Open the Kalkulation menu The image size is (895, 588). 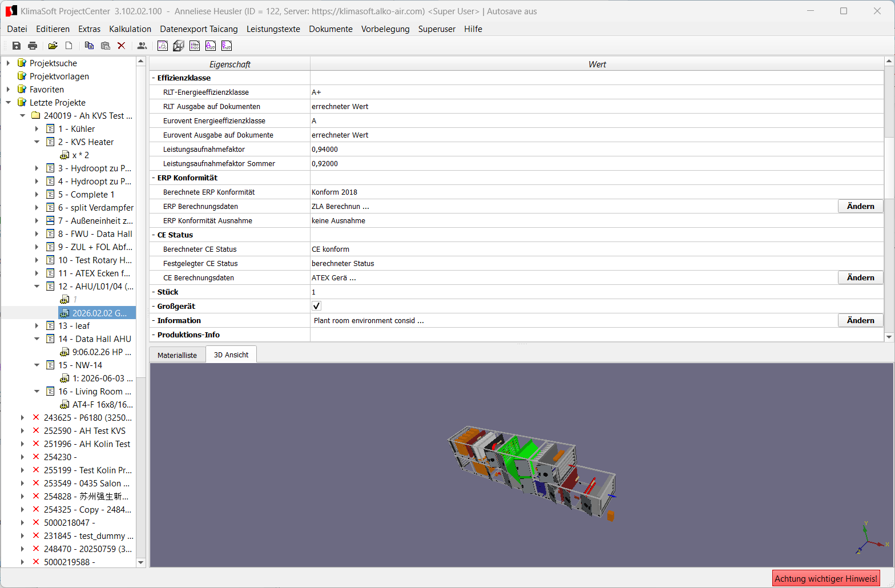(130, 29)
